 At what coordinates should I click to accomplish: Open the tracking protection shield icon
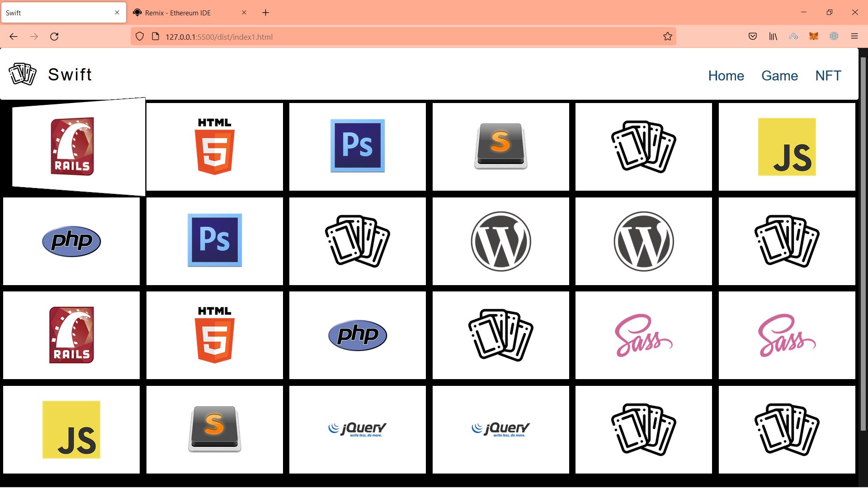click(140, 37)
